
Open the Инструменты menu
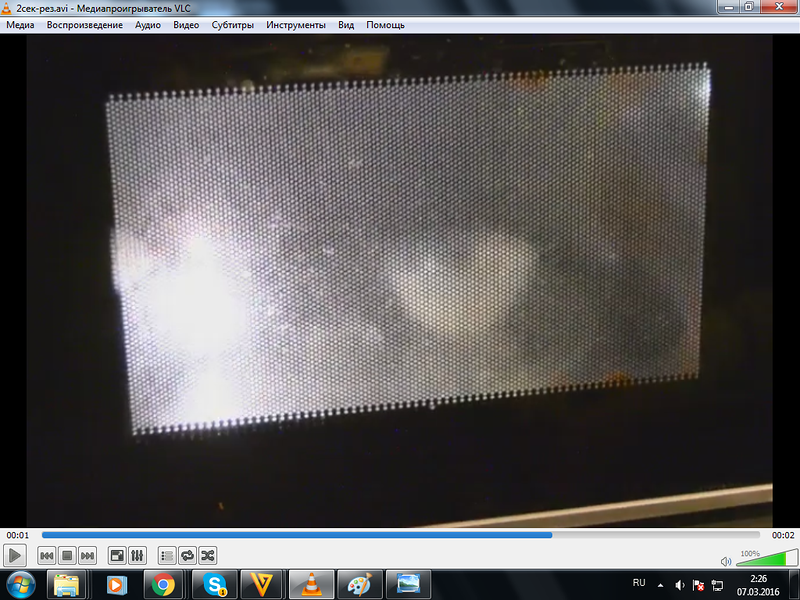296,25
